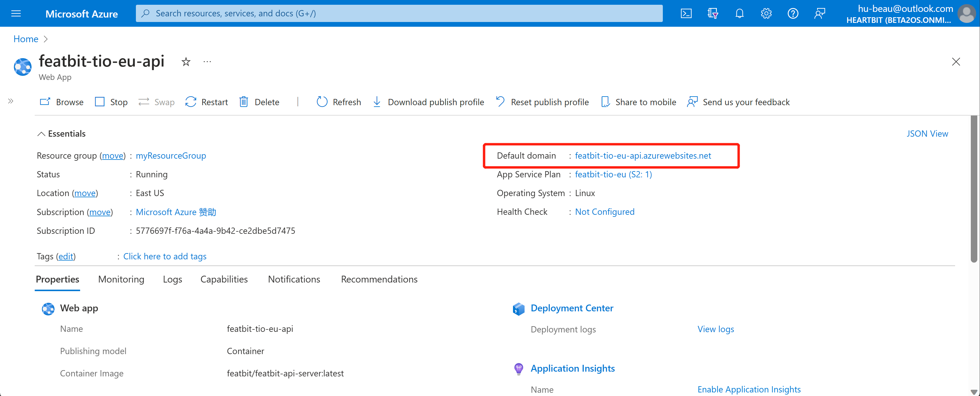Focus the Search resources input field

[x=399, y=14]
